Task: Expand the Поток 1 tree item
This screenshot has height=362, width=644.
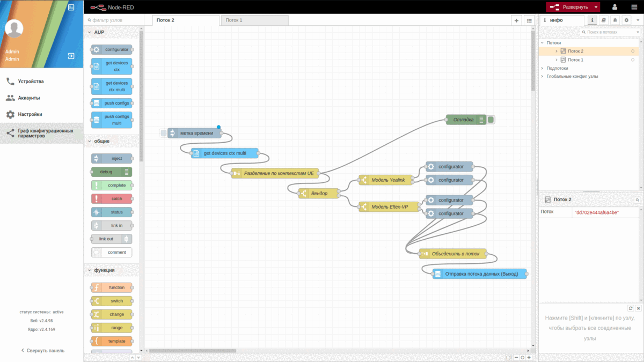Action: tap(557, 60)
